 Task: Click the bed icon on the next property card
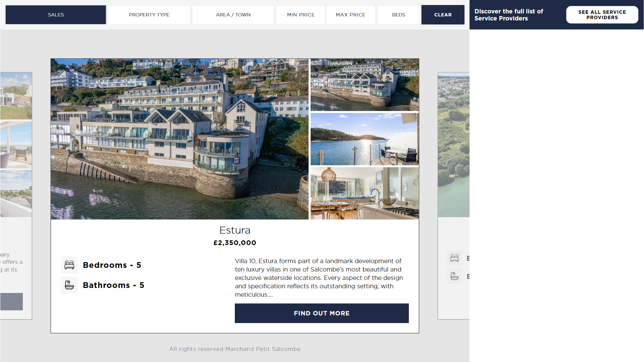[x=454, y=258]
